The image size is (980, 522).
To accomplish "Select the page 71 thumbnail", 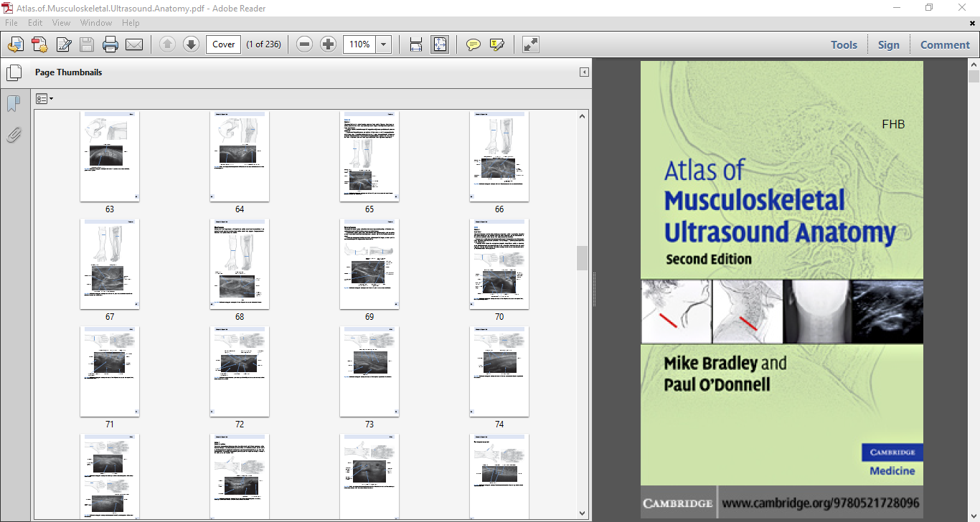I will point(110,371).
